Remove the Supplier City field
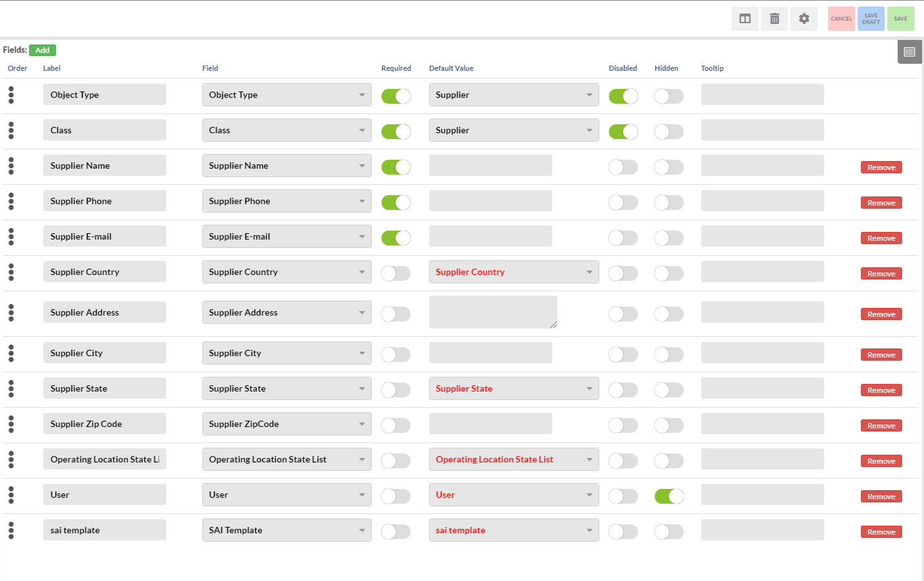Viewport: 924px width, 581px height. click(881, 354)
